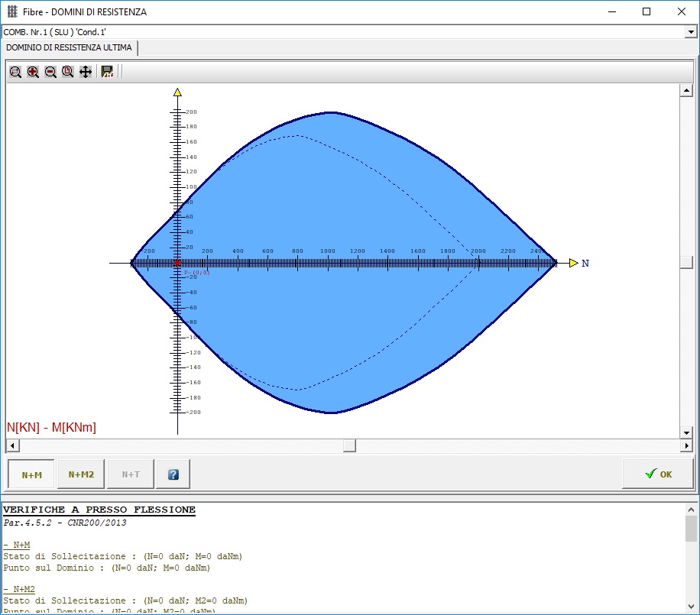Confirm with the OK button
This screenshot has height=615, width=700.
pyautogui.click(x=659, y=474)
